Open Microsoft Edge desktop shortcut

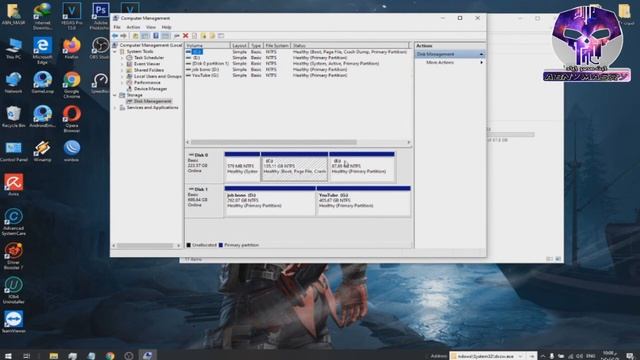tap(42, 51)
